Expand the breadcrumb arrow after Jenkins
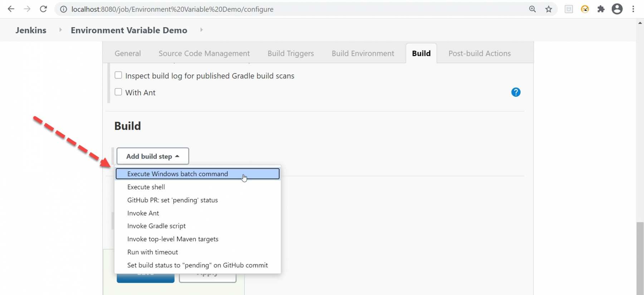This screenshot has height=295, width=644. pyautogui.click(x=60, y=30)
